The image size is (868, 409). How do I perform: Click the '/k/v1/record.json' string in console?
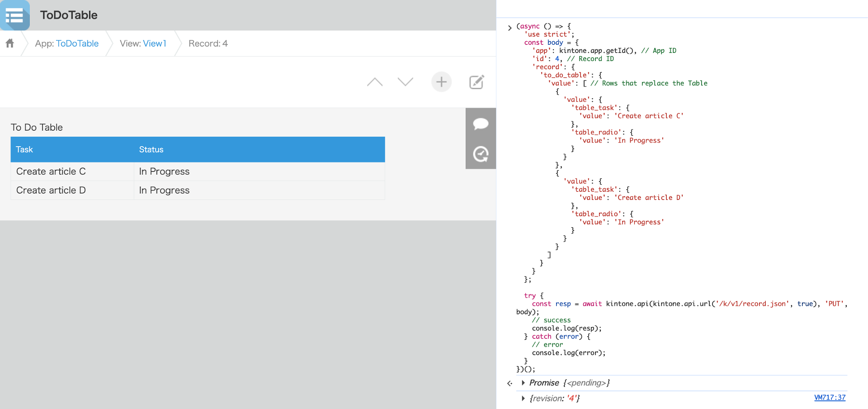tap(753, 304)
